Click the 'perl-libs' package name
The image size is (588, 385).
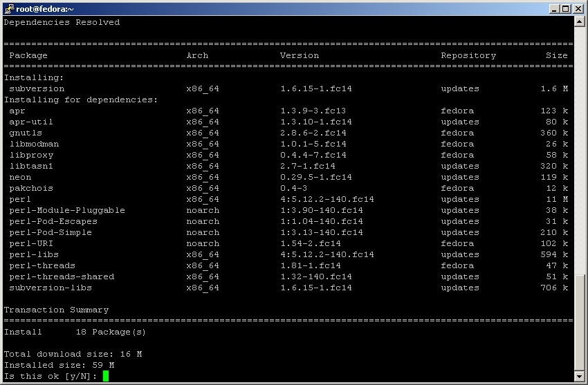(x=34, y=254)
